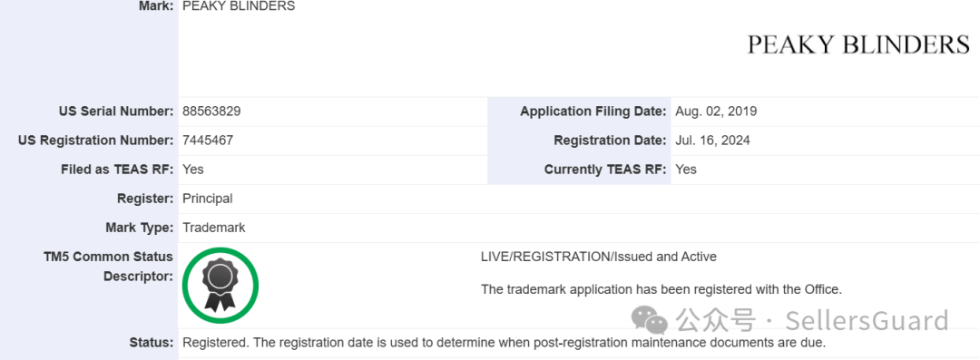Click the Jul. 16, 2024 registration date
The image size is (980, 360).
click(712, 141)
